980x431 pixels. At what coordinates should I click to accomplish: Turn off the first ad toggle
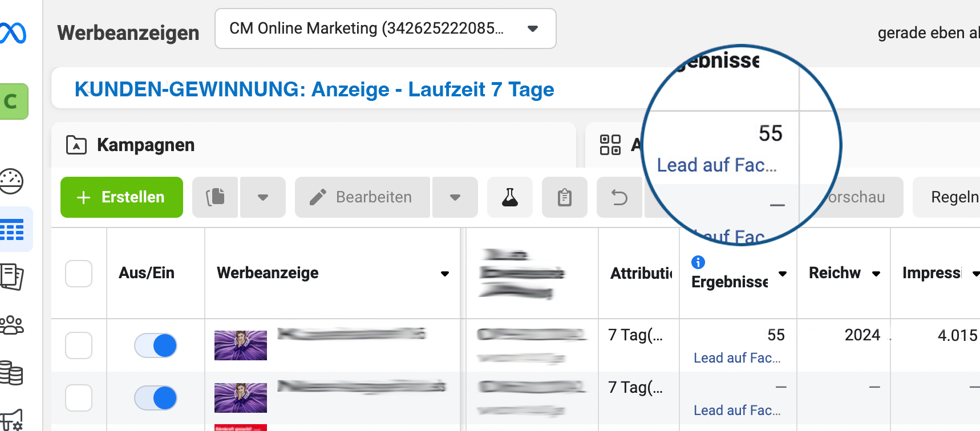pyautogui.click(x=156, y=345)
